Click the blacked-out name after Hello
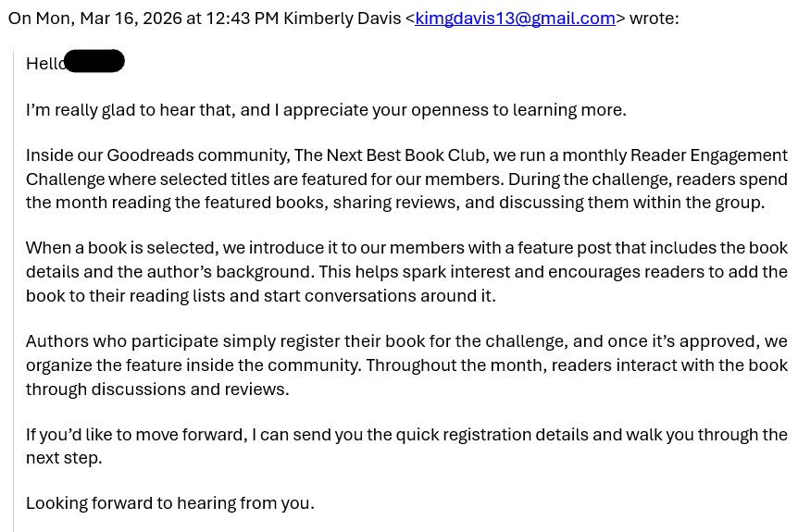 tap(94, 61)
